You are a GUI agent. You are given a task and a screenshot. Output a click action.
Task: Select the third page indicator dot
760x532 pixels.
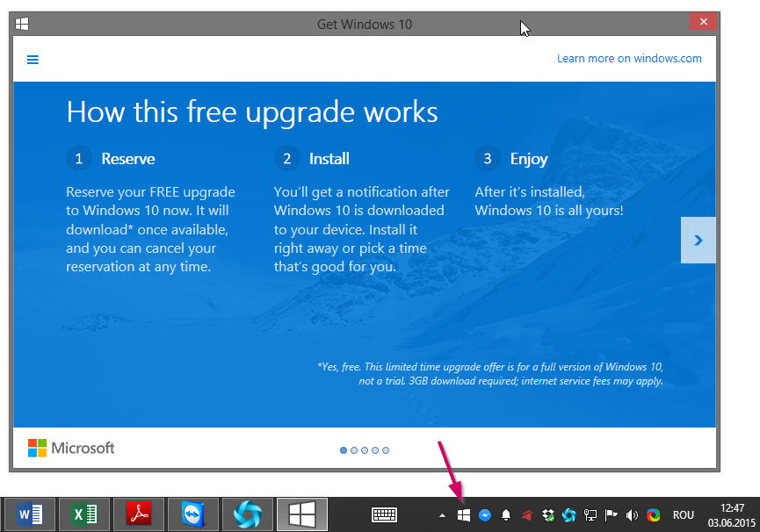tap(365, 450)
